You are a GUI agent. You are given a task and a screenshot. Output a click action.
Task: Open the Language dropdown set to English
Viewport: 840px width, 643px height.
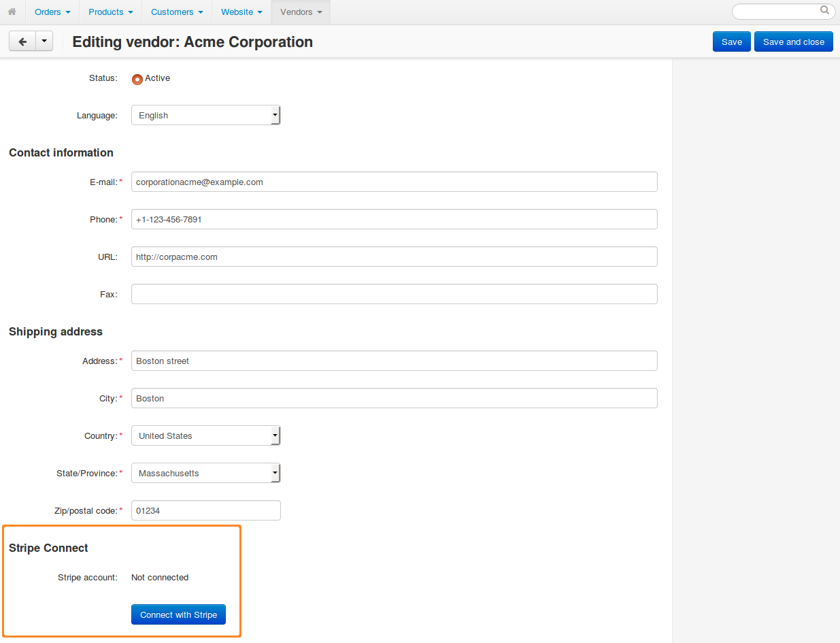(x=205, y=115)
